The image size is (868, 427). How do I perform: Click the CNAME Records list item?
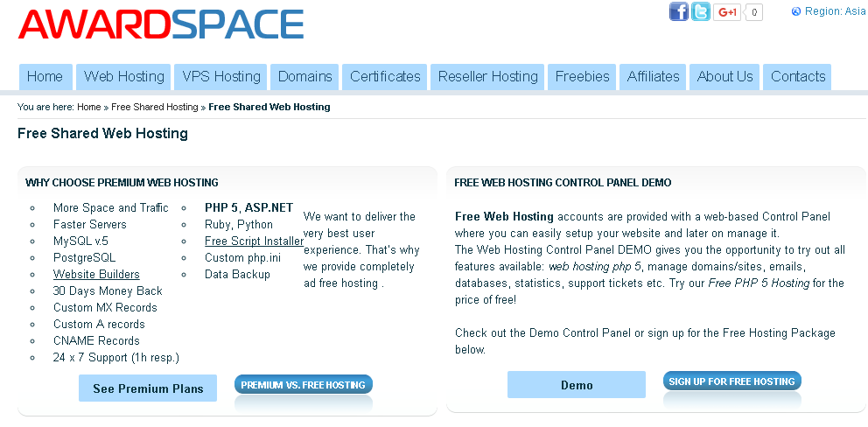point(96,340)
